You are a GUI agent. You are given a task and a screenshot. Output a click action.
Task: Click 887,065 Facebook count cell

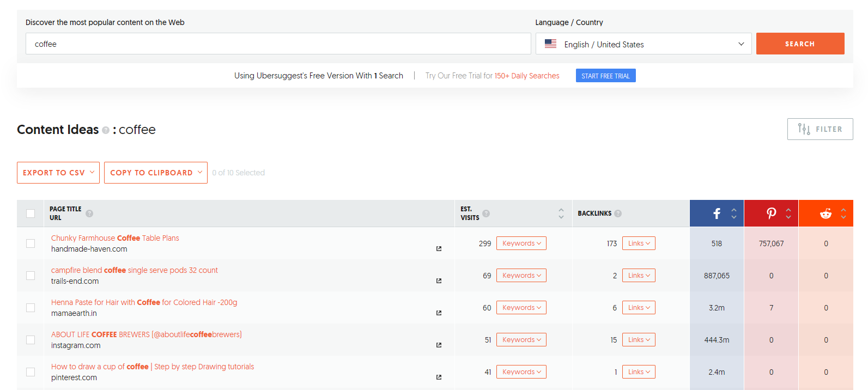tap(717, 276)
